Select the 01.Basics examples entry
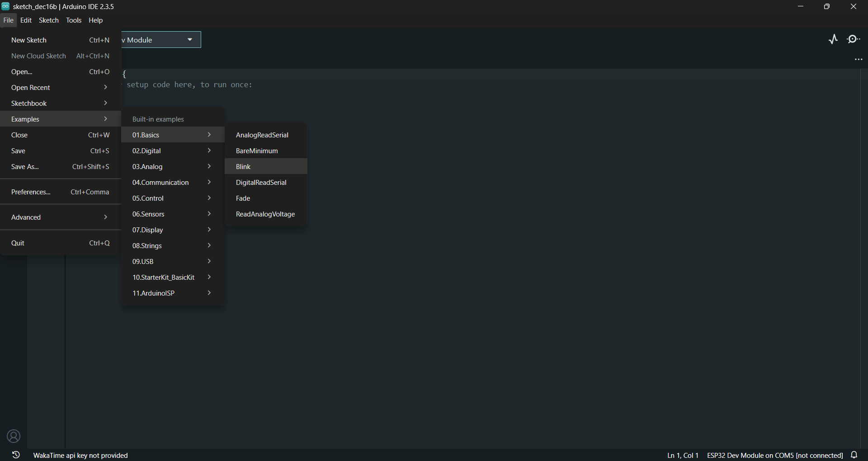The width and height of the screenshot is (868, 461). [173, 135]
